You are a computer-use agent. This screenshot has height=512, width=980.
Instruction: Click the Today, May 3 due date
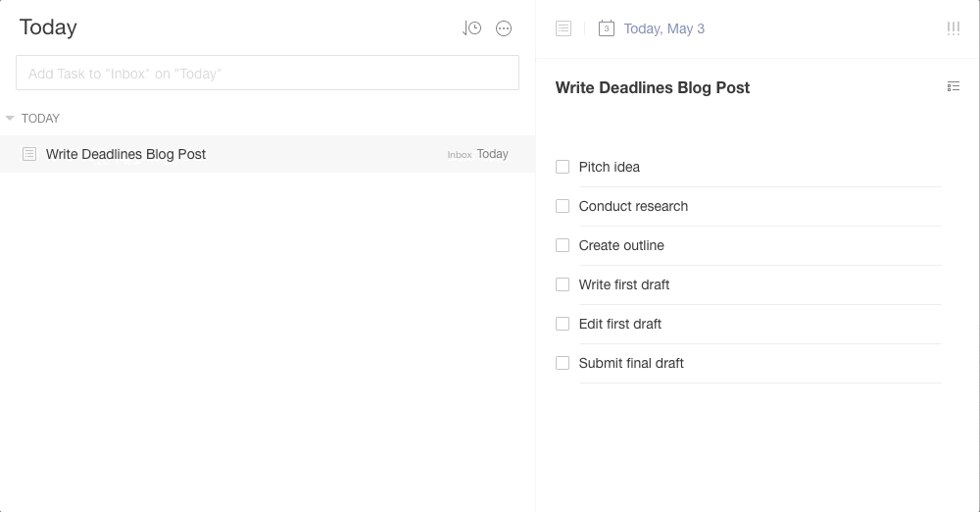(x=663, y=28)
